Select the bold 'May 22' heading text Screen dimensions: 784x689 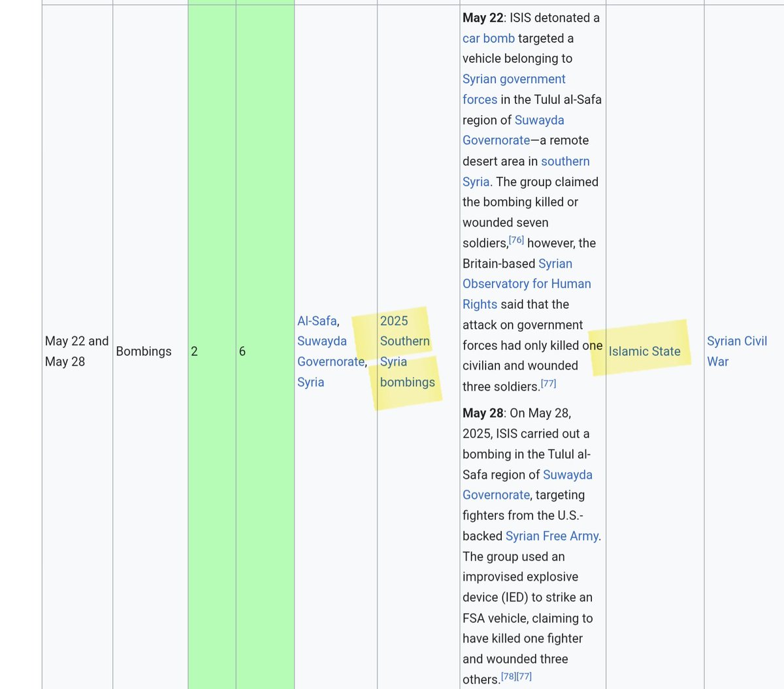click(483, 18)
